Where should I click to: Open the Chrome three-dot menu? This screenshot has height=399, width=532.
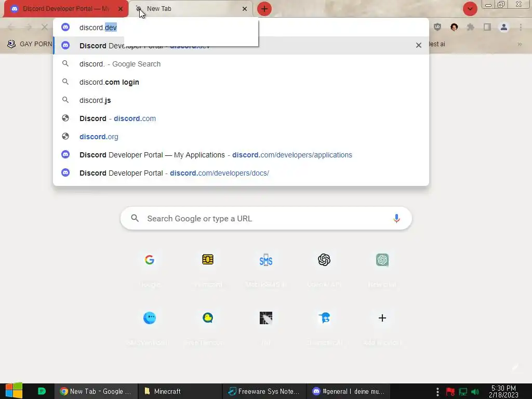click(x=521, y=27)
